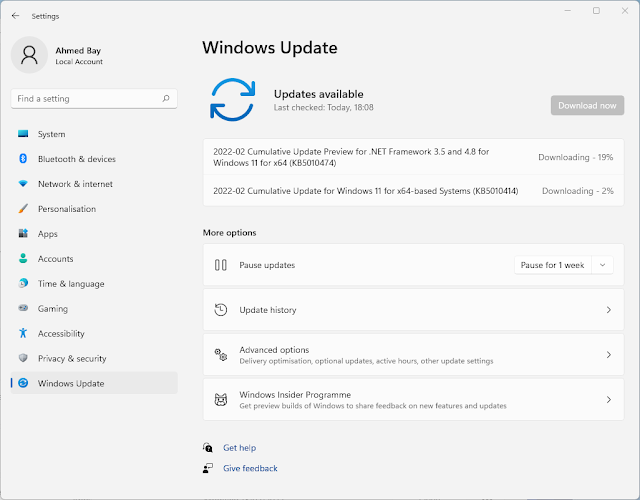Select Accounts in the sidebar
Image resolution: width=640 pixels, height=500 pixels.
pos(94,258)
